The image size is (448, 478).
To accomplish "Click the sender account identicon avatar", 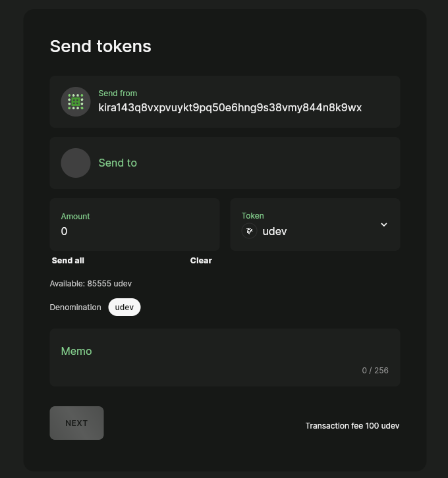I will 76,102.
